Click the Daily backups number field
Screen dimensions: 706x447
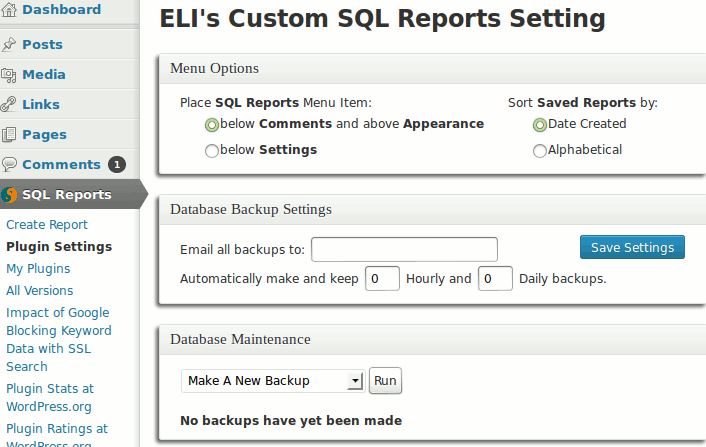coord(495,279)
